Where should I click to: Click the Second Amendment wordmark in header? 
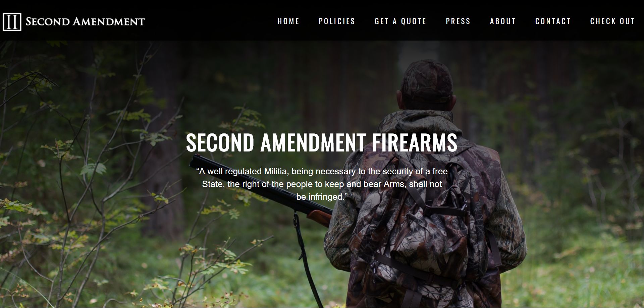coord(85,22)
